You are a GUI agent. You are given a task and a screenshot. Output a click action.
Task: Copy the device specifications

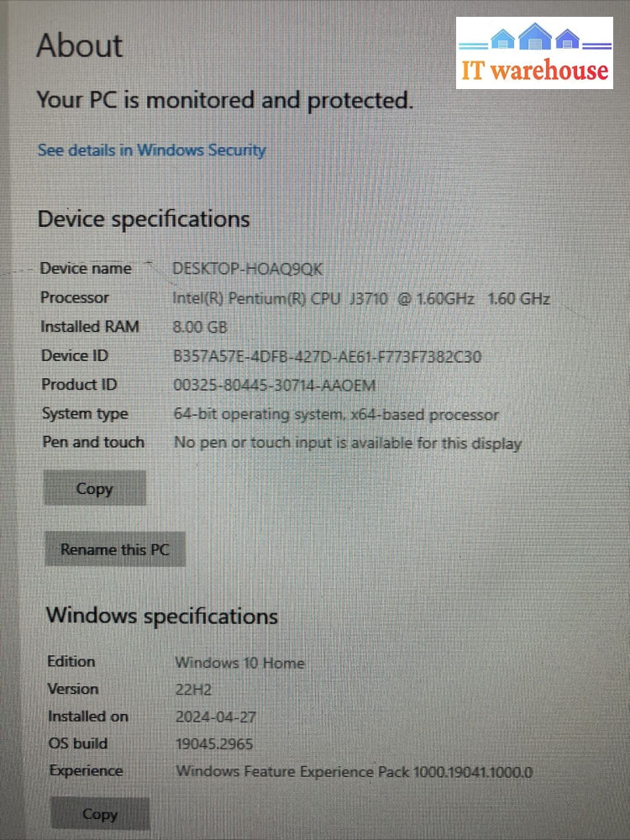[x=94, y=488]
